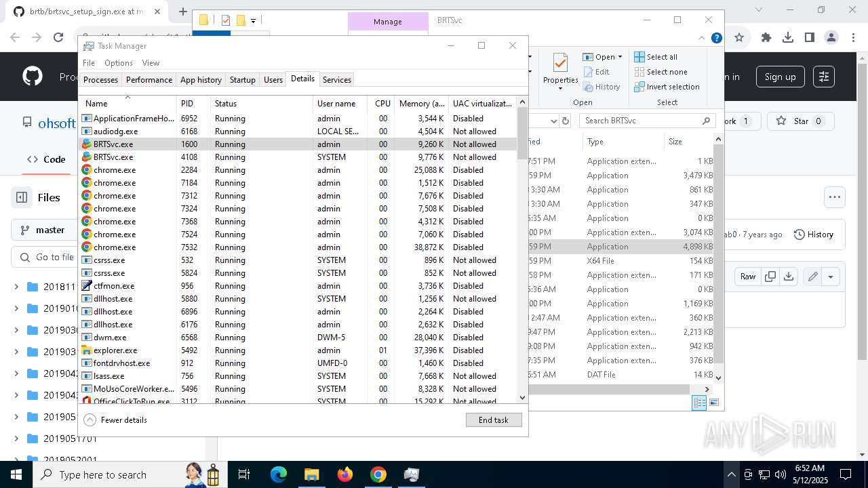Screen dimensions: 868x488
Task: Select csrss.exe process with PID 532
Action: coord(298,260)
